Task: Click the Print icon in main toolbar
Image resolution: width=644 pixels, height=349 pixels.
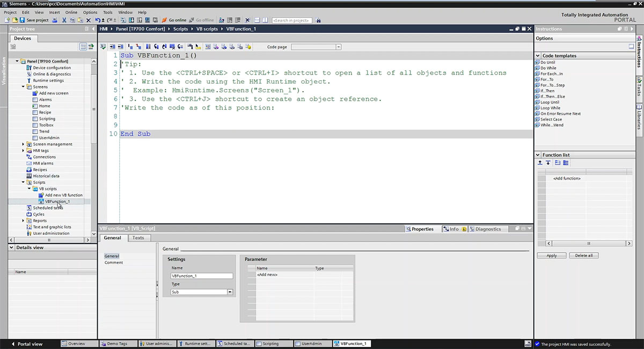Action: (x=55, y=20)
